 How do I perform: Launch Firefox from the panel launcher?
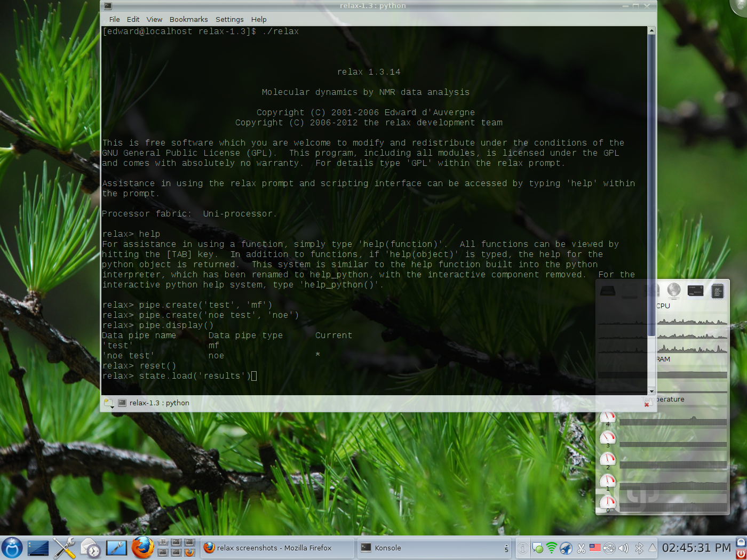[x=142, y=548]
